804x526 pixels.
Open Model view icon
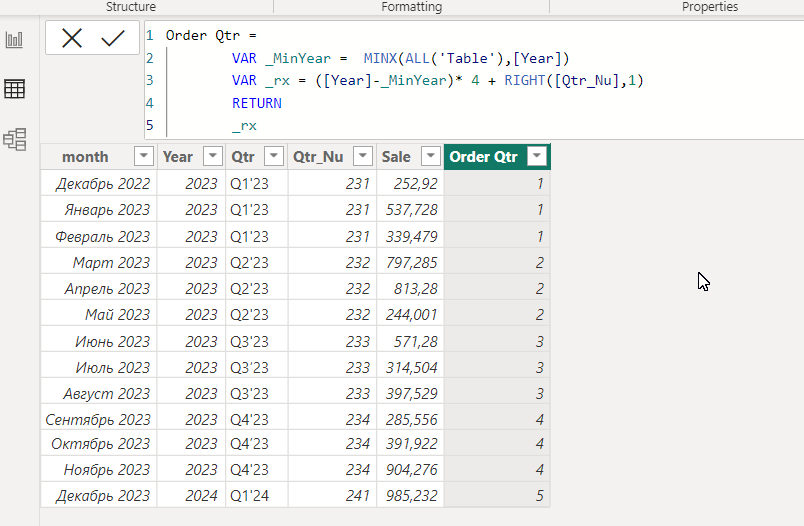click(x=14, y=139)
